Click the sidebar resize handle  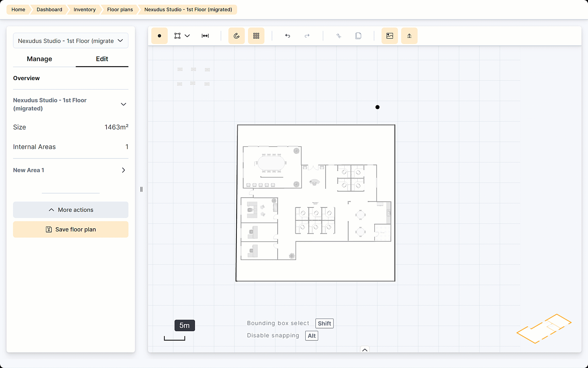point(142,189)
